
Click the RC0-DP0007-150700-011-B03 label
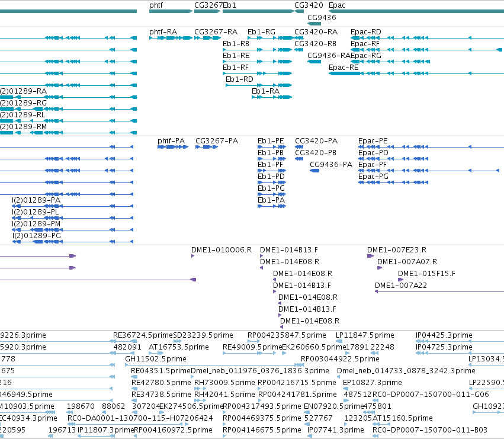point(430,430)
